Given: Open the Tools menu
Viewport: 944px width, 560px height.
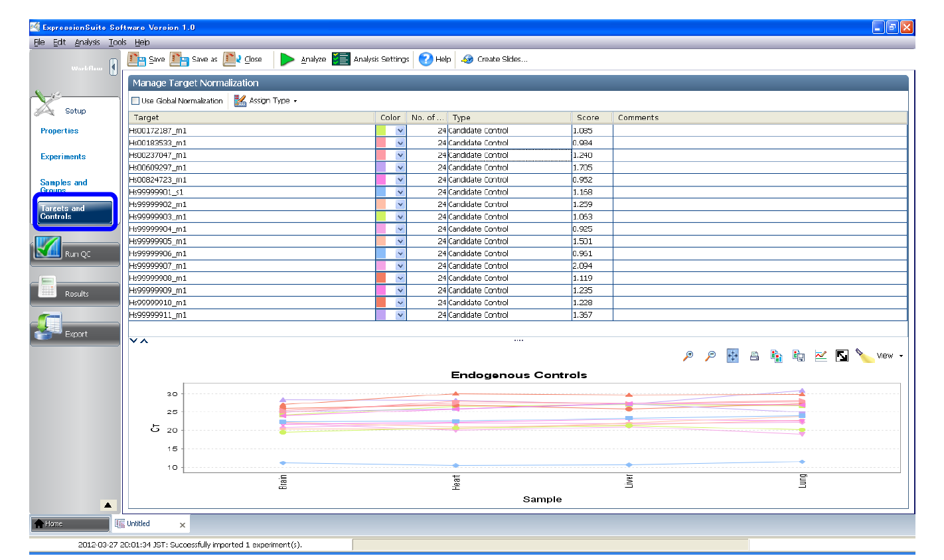Looking at the screenshot, I should (x=118, y=42).
